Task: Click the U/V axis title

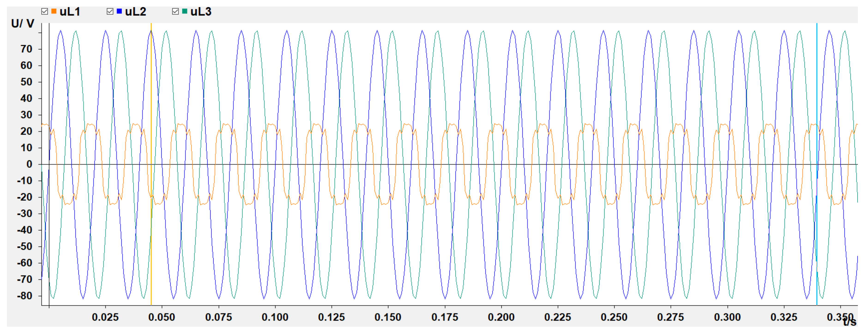Action: click(x=23, y=24)
